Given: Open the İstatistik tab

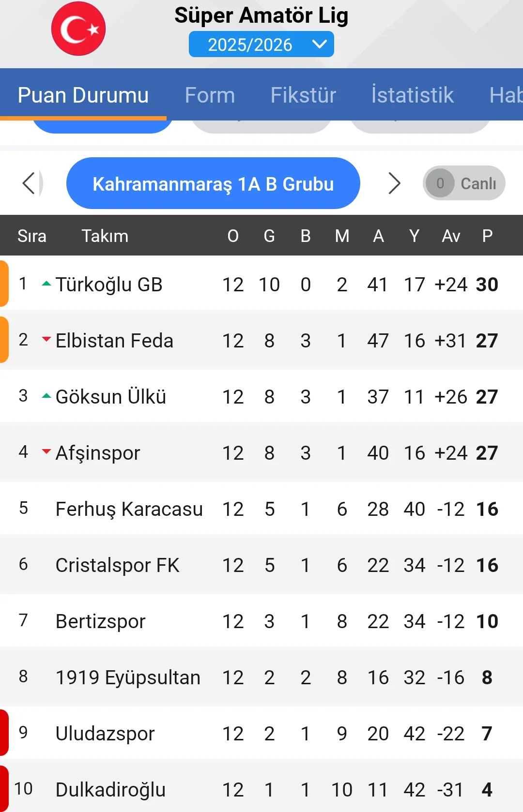Looking at the screenshot, I should [412, 95].
